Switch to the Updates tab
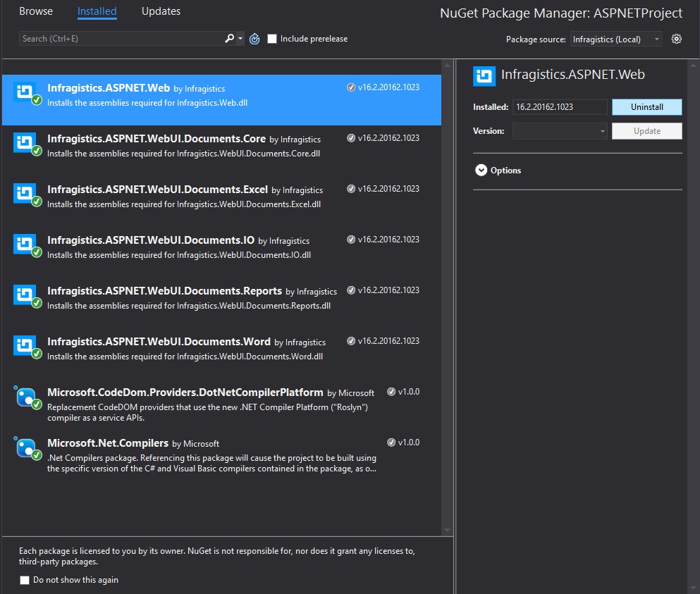The image size is (700, 594). [x=161, y=11]
